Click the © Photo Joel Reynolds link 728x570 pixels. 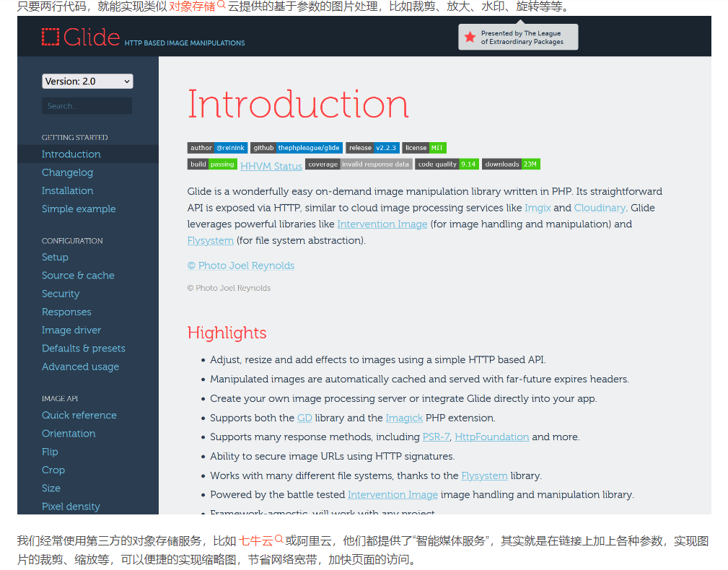pyautogui.click(x=241, y=266)
